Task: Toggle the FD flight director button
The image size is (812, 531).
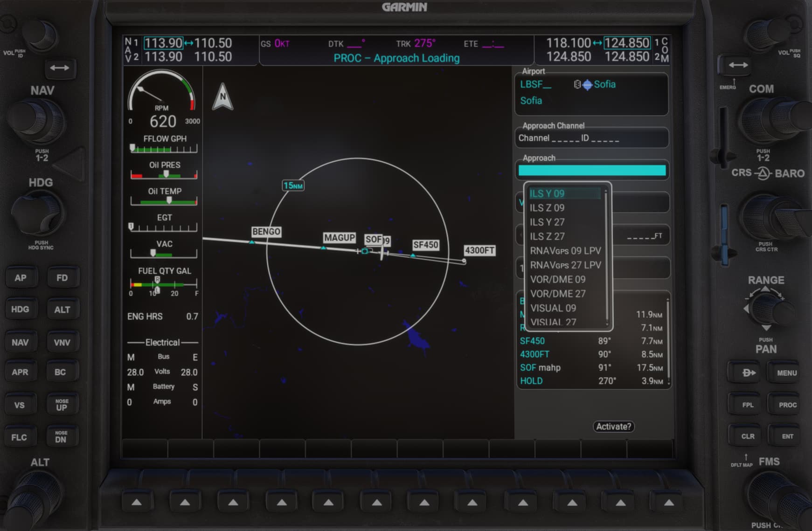Action: [x=62, y=278]
